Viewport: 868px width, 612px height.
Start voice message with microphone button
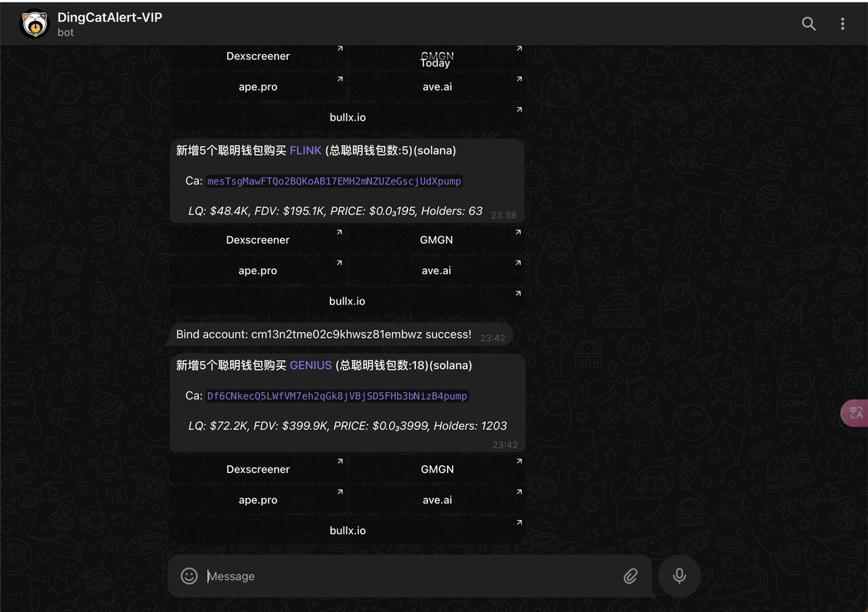point(679,576)
